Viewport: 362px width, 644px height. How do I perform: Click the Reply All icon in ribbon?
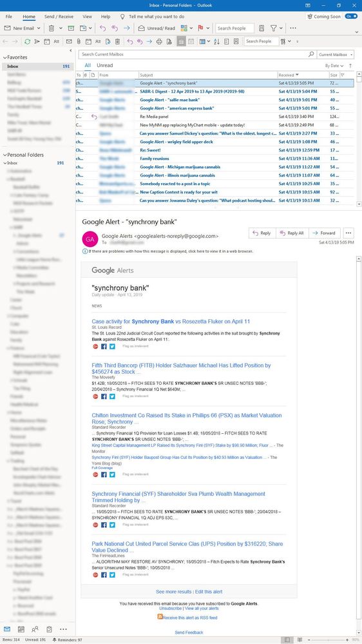pos(115,28)
